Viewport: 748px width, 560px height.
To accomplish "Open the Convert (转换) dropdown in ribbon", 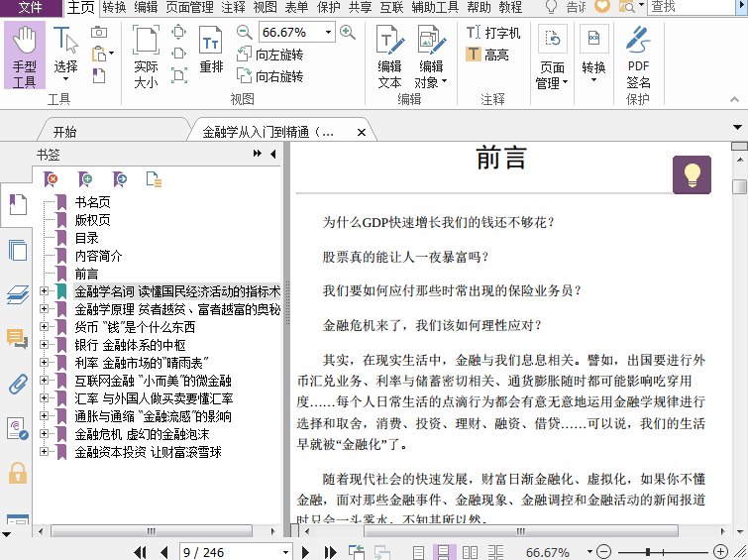I will coord(593,54).
